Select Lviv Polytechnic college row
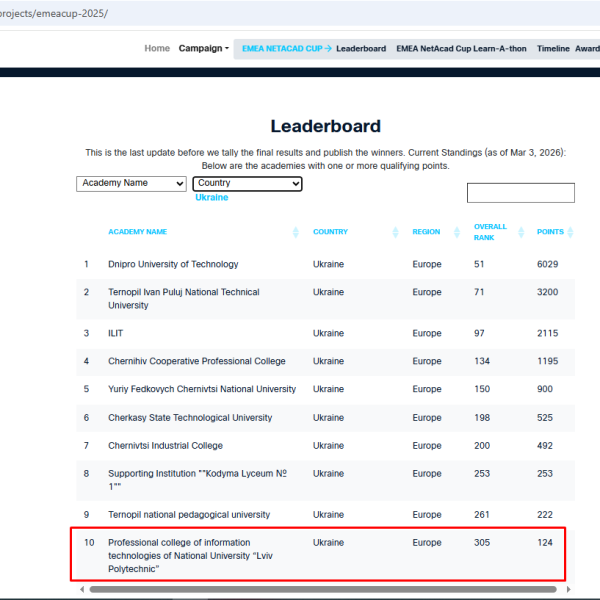 190,555
